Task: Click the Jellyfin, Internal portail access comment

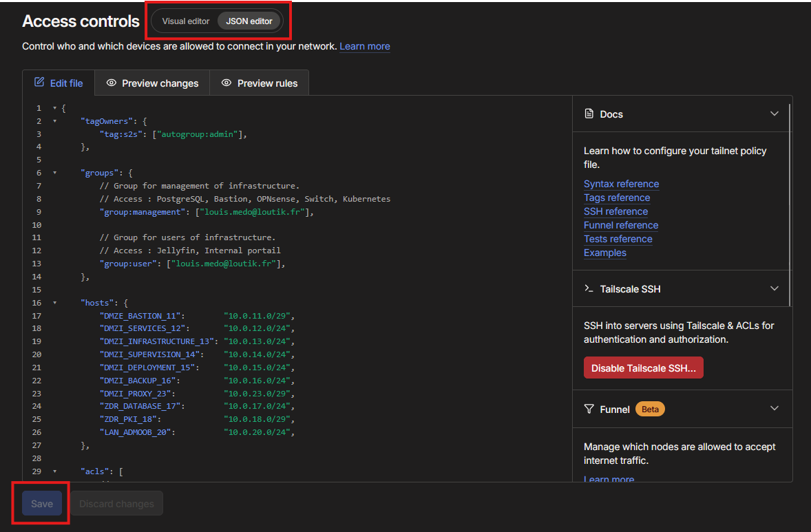Action: [190, 251]
